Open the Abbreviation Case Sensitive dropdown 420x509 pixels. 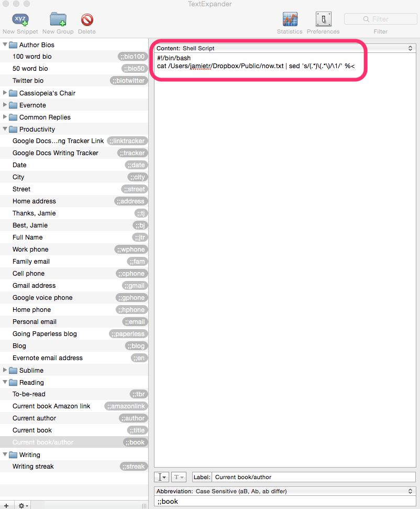click(285, 491)
